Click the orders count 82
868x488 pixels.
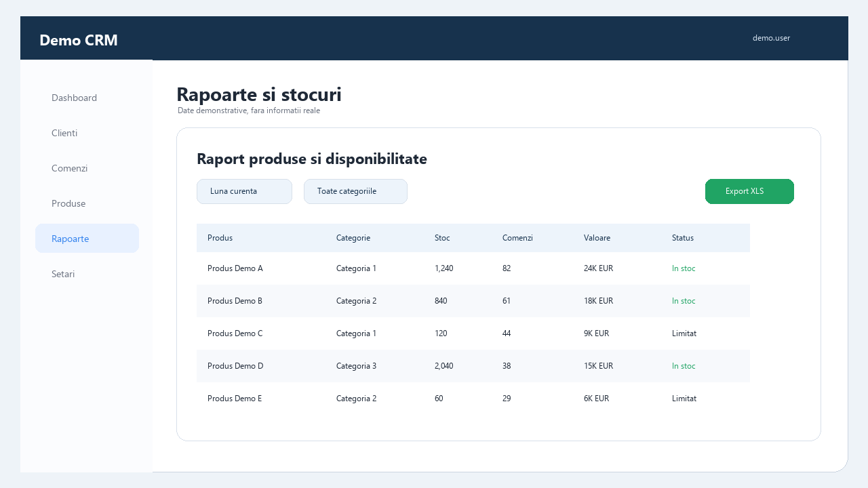tap(507, 268)
